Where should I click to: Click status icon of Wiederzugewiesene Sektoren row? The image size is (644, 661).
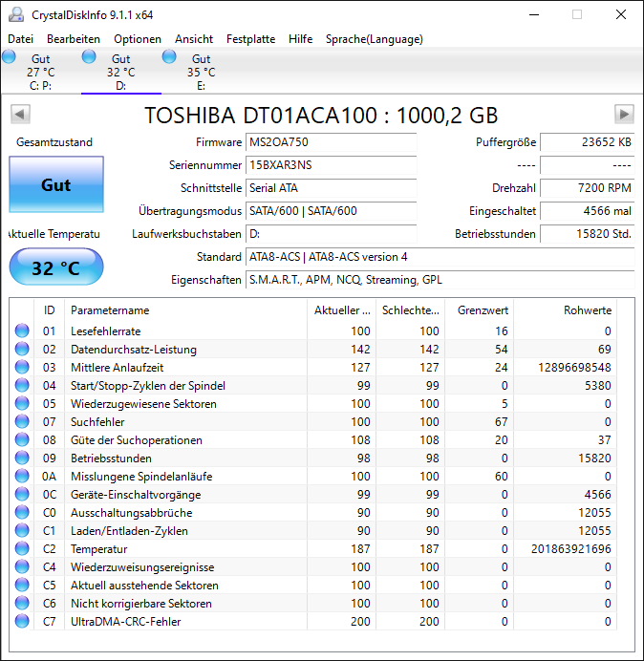click(22, 403)
